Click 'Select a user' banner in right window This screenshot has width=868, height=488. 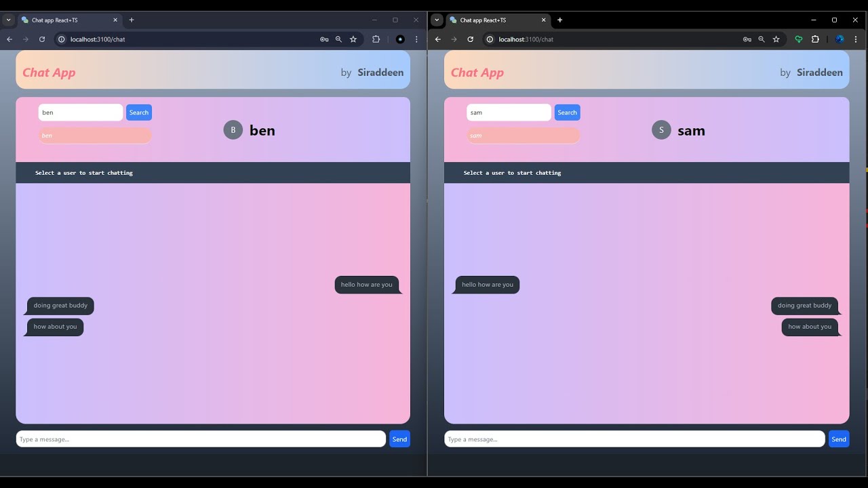tap(647, 173)
